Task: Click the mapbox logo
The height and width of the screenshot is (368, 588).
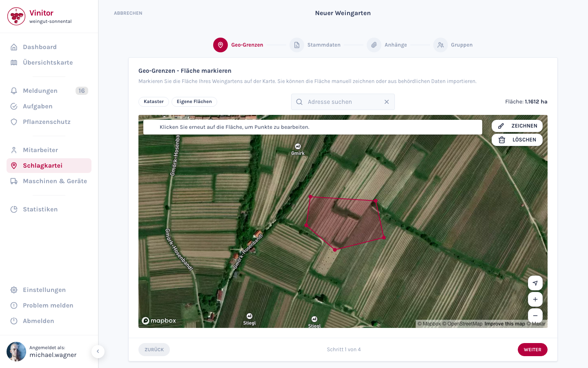Action: coord(159,321)
